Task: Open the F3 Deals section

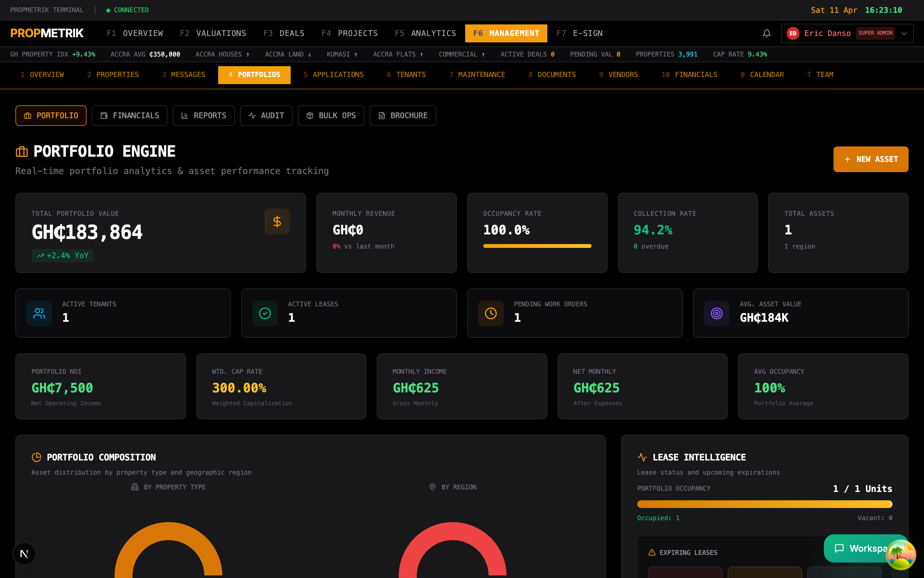Action: tap(284, 33)
